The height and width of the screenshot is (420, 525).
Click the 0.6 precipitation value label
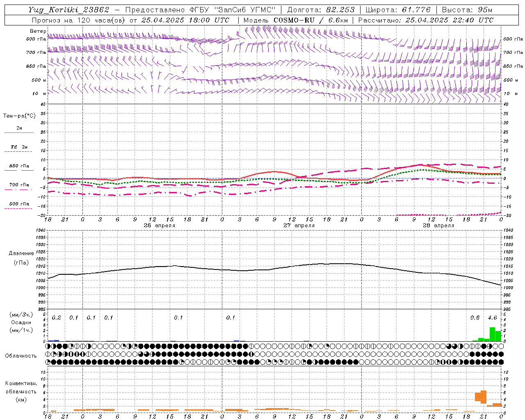(475, 317)
